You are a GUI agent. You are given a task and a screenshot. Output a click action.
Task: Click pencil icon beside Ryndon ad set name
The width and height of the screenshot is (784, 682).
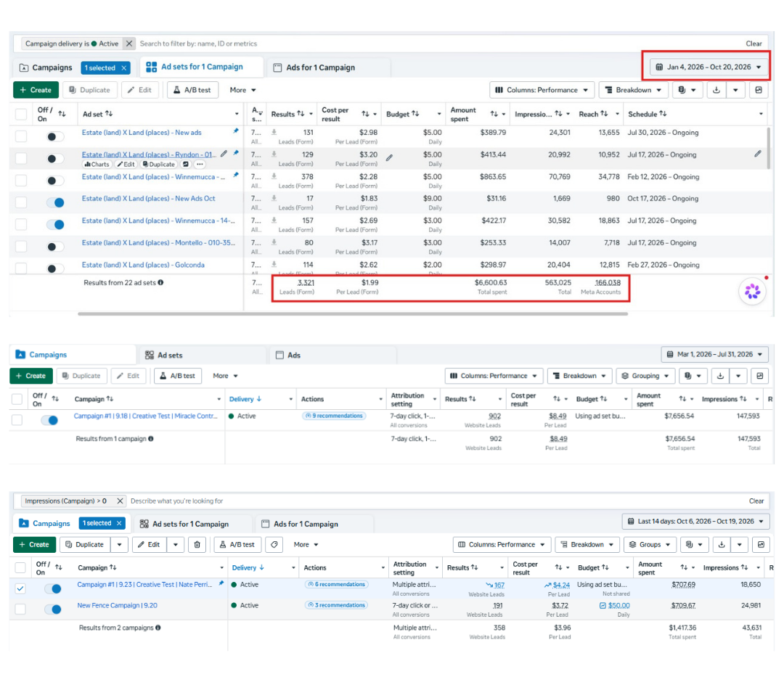[x=224, y=154]
